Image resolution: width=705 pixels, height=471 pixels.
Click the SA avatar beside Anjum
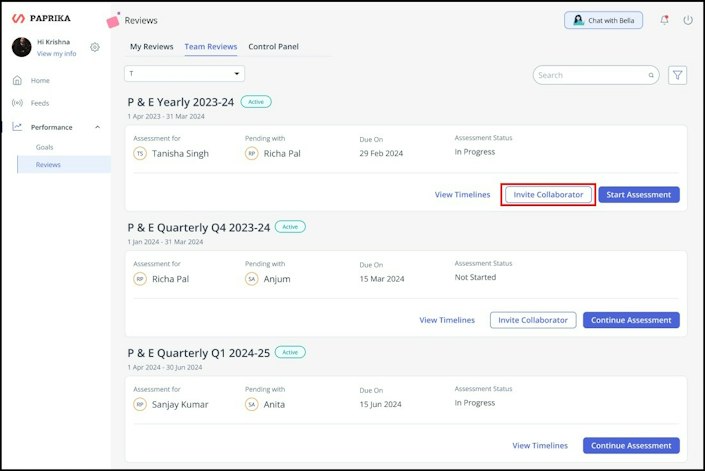click(251, 279)
